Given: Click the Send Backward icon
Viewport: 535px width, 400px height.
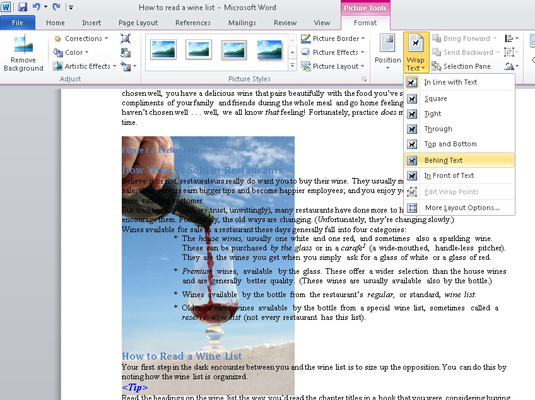Looking at the screenshot, I should [436, 52].
